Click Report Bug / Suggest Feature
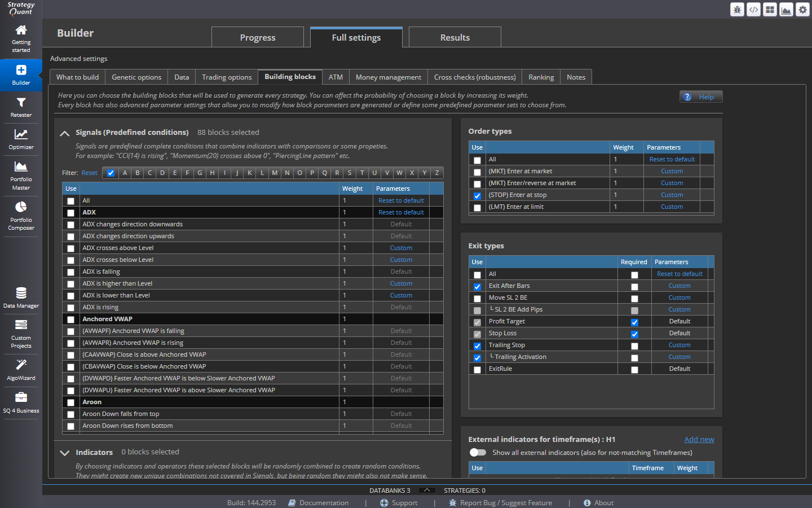The image size is (812, 508). click(501, 502)
